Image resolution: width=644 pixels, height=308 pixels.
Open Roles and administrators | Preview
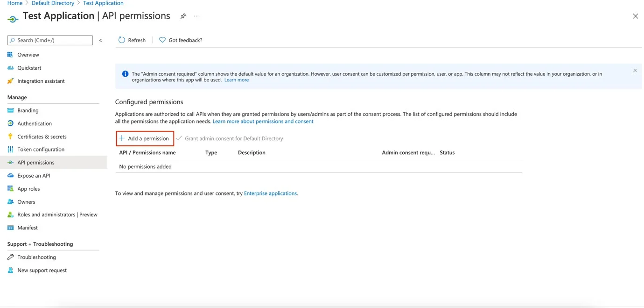pyautogui.click(x=57, y=215)
